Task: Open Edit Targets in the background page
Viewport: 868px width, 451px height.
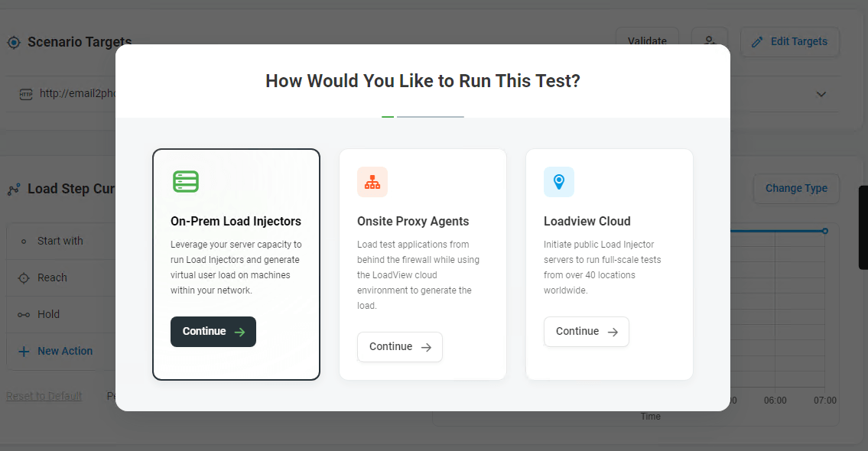Action: 790,41
